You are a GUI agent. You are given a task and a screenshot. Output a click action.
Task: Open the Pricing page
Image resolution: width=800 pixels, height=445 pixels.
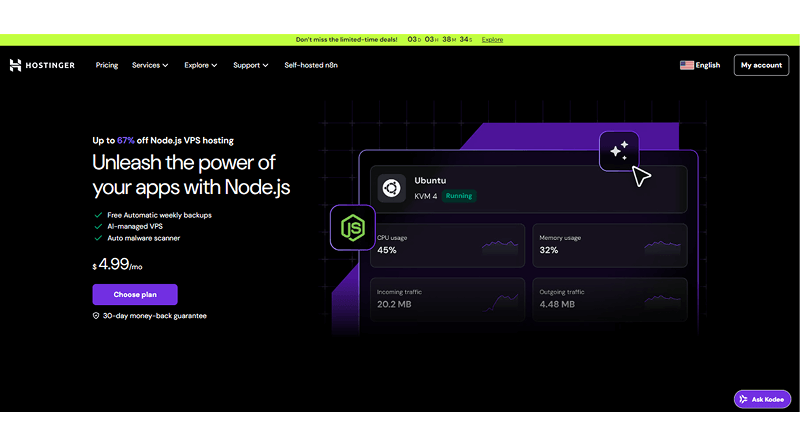[x=107, y=65]
